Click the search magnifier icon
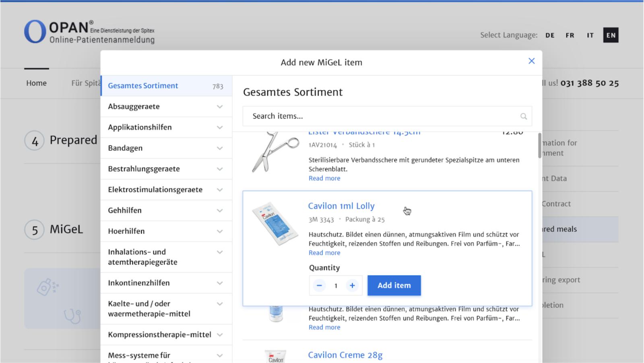Image resolution: width=644 pixels, height=363 pixels. point(523,116)
